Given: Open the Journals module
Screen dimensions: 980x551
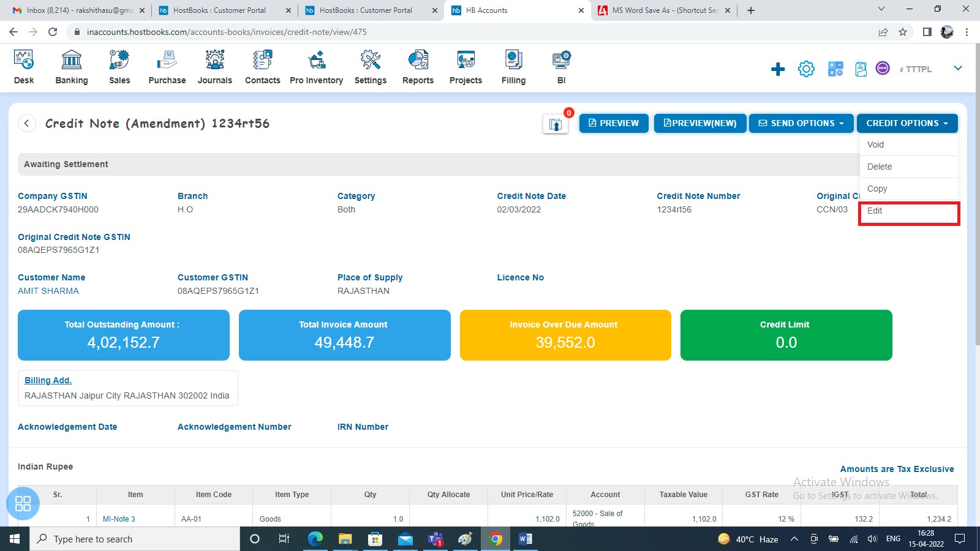Looking at the screenshot, I should click(x=215, y=67).
